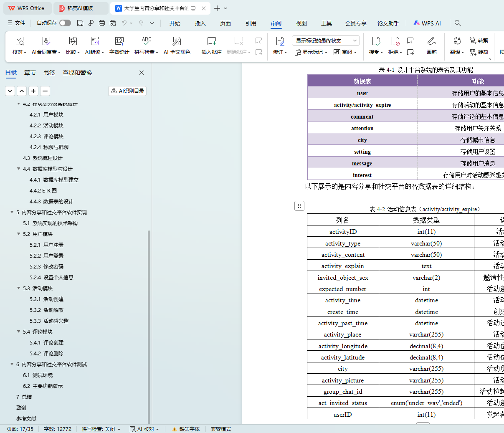Click Insert Comment (插入批注) icon
Image resolution: width=504 pixels, height=433 pixels.
(211, 41)
